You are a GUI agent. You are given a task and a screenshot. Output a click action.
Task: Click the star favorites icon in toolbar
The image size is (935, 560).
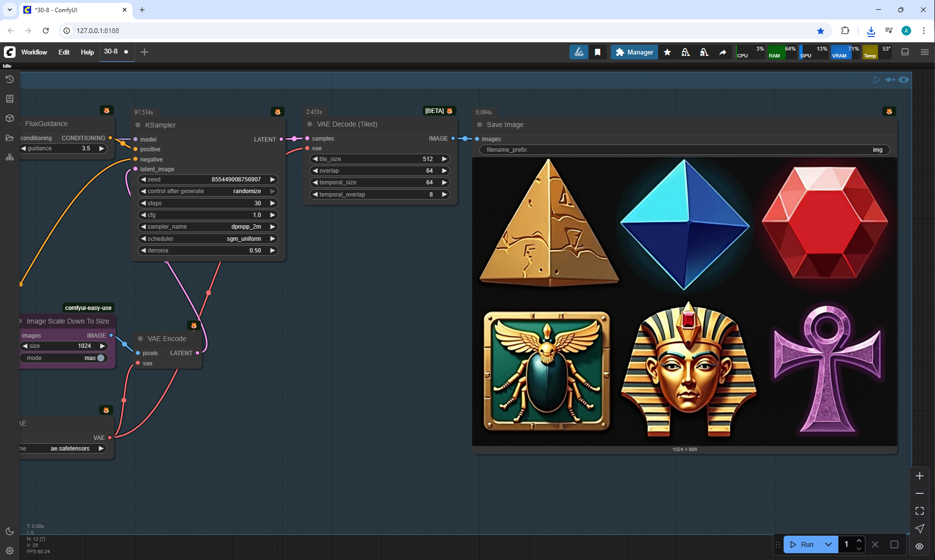pyautogui.click(x=667, y=52)
